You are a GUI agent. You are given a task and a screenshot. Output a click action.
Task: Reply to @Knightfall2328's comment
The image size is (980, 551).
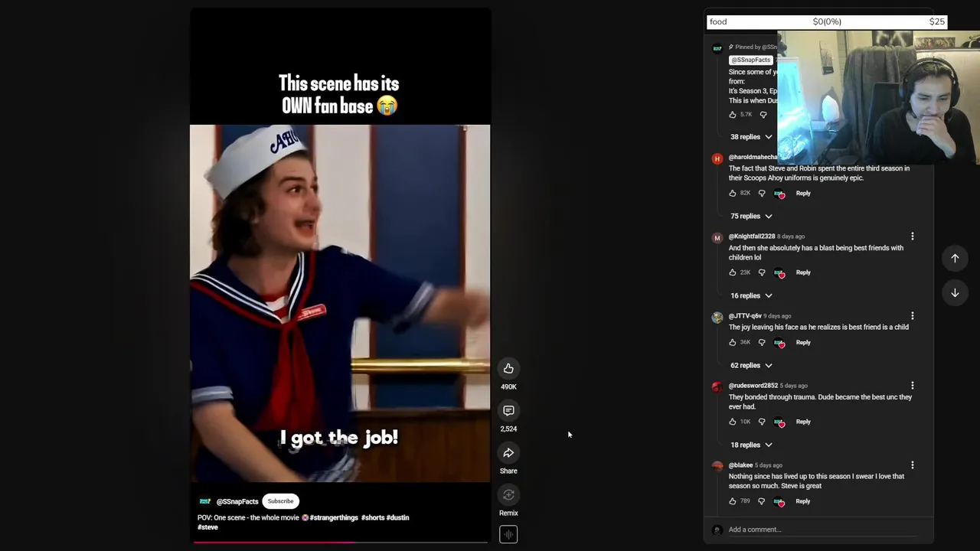coord(803,272)
